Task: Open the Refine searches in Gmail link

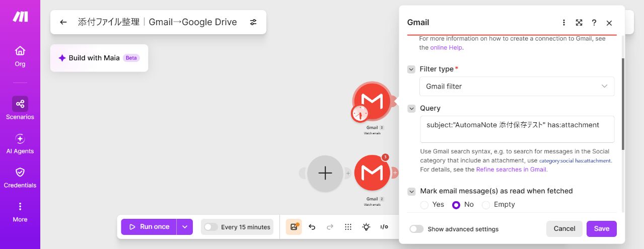Action: coord(511,170)
